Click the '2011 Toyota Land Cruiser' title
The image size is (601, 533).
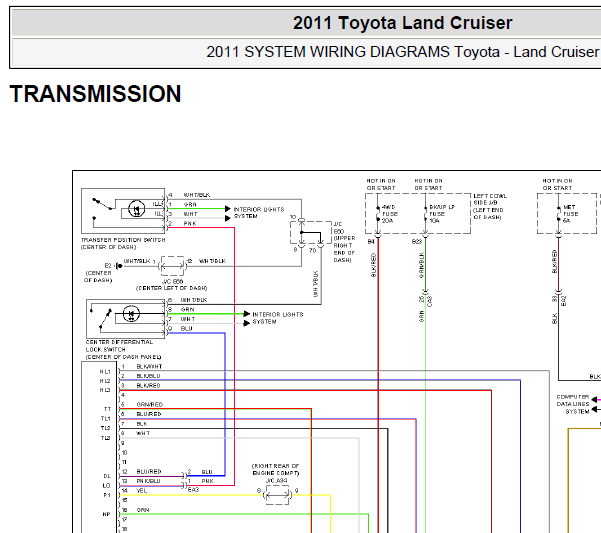click(x=402, y=23)
